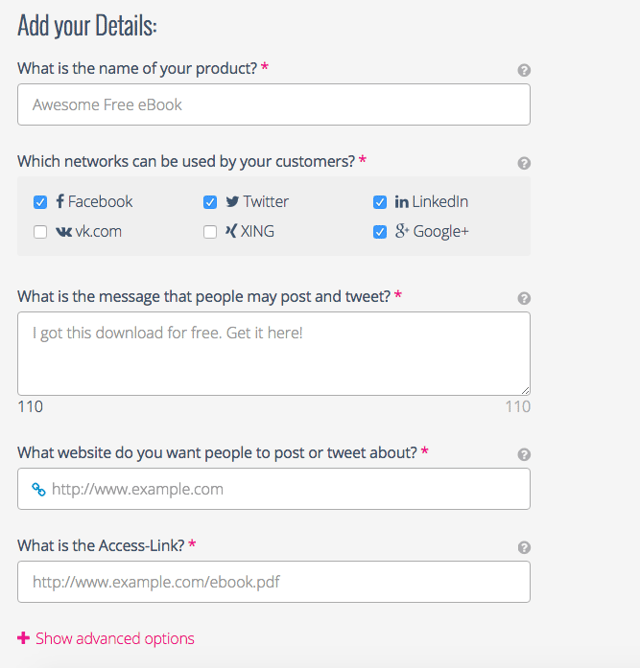
Task: Click help icon beside networks question
Action: tap(524, 163)
